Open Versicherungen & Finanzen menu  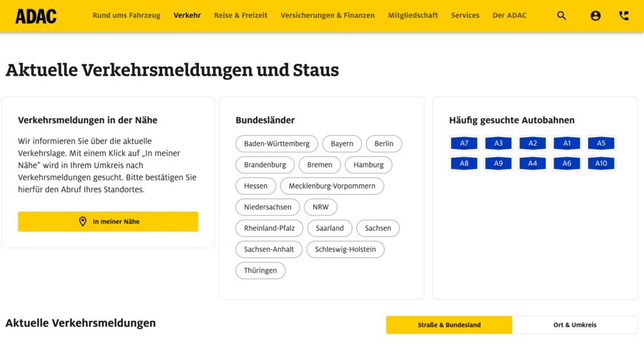coord(327,15)
